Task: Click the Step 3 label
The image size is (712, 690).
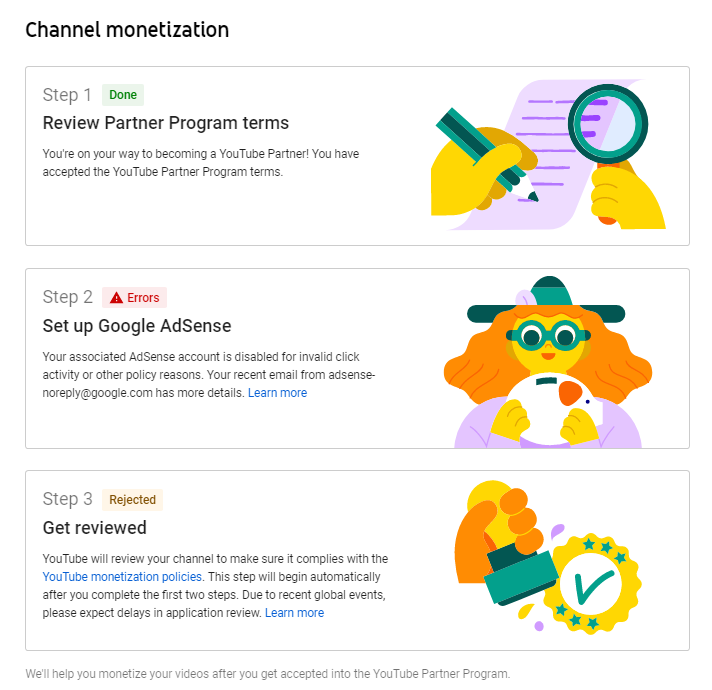Action: click(68, 499)
